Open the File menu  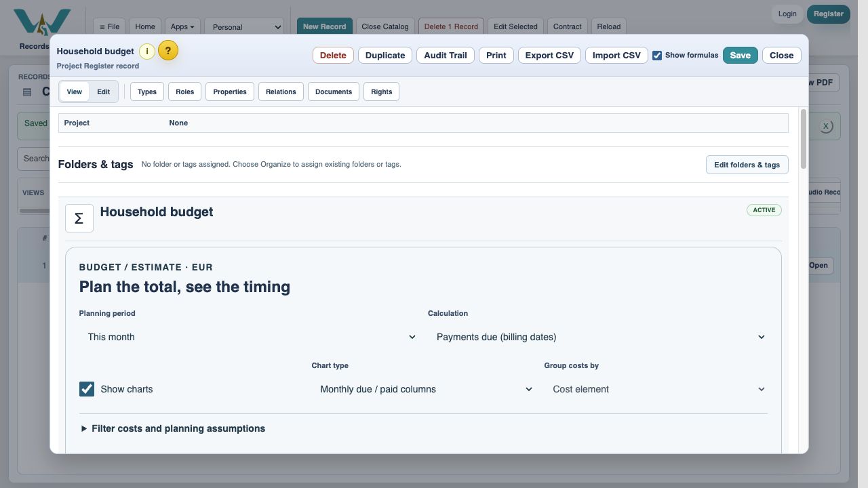[x=109, y=27]
